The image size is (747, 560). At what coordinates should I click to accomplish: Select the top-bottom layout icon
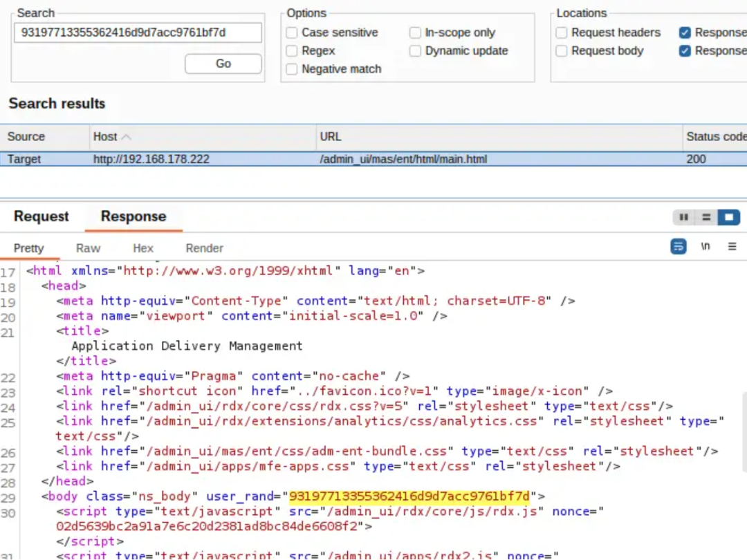[706, 217]
